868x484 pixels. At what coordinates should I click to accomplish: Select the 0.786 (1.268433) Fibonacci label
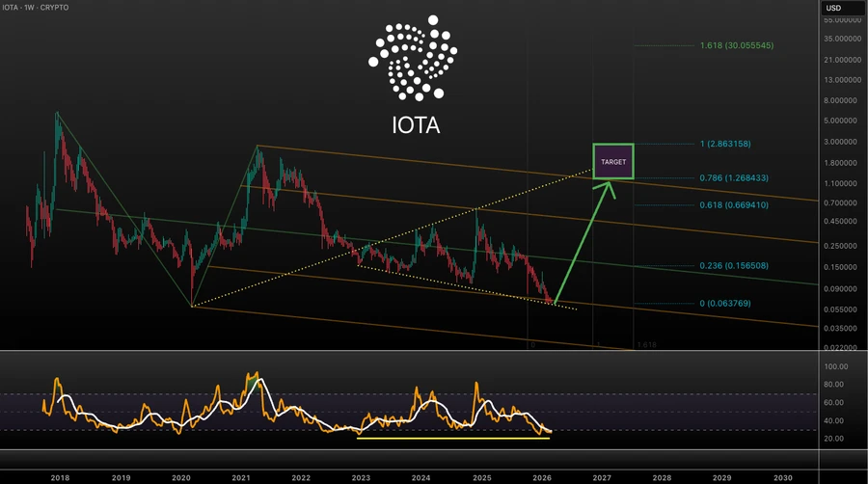pyautogui.click(x=734, y=178)
